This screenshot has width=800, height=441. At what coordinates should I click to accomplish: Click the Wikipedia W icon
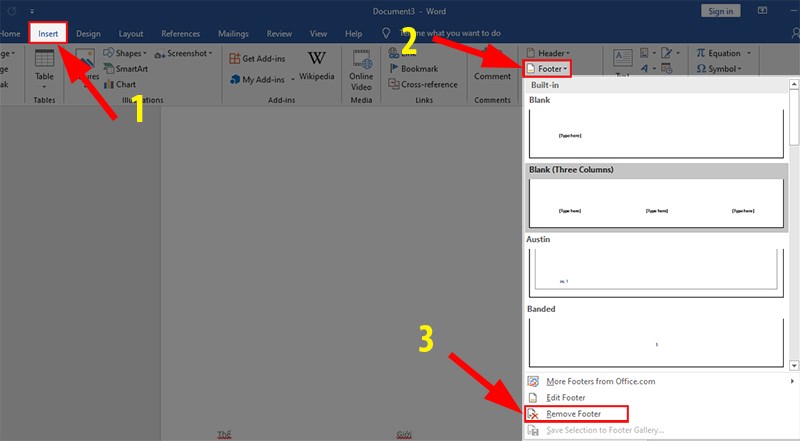316,58
